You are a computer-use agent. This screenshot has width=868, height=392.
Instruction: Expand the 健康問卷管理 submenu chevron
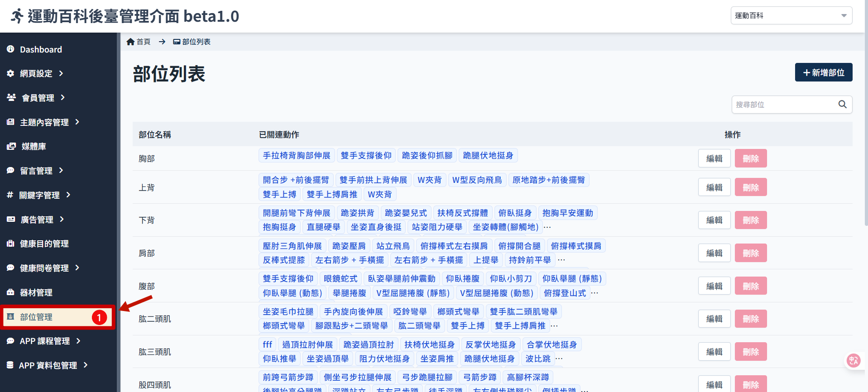(x=77, y=268)
